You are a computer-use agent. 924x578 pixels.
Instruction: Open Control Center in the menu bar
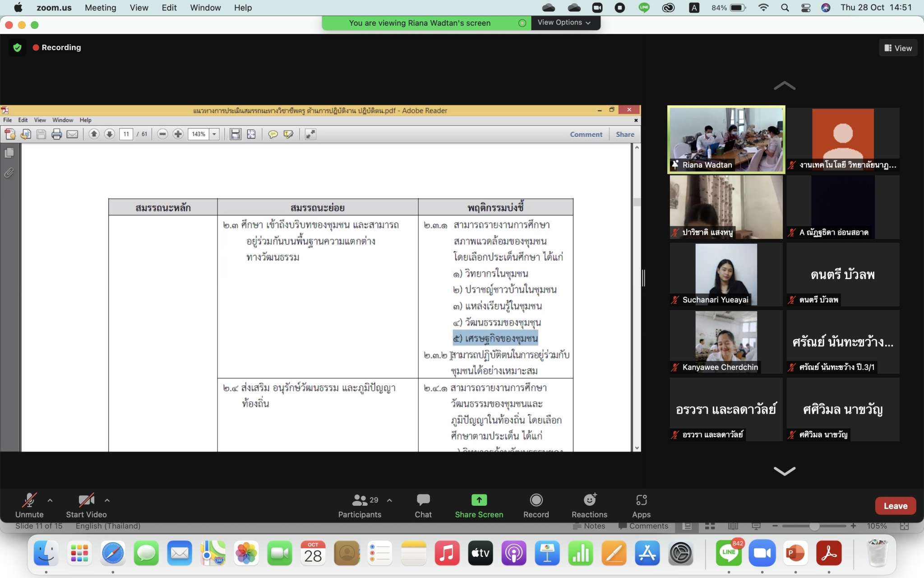pos(806,8)
